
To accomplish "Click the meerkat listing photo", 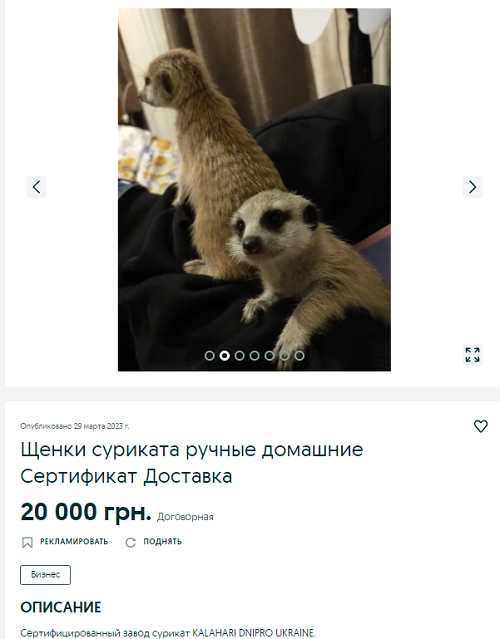I will (x=254, y=189).
